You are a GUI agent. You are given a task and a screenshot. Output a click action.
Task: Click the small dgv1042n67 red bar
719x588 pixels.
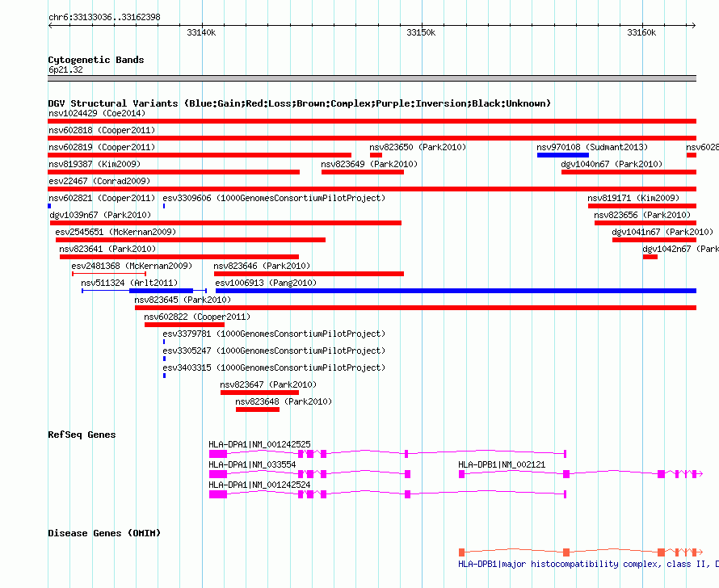(x=650, y=257)
